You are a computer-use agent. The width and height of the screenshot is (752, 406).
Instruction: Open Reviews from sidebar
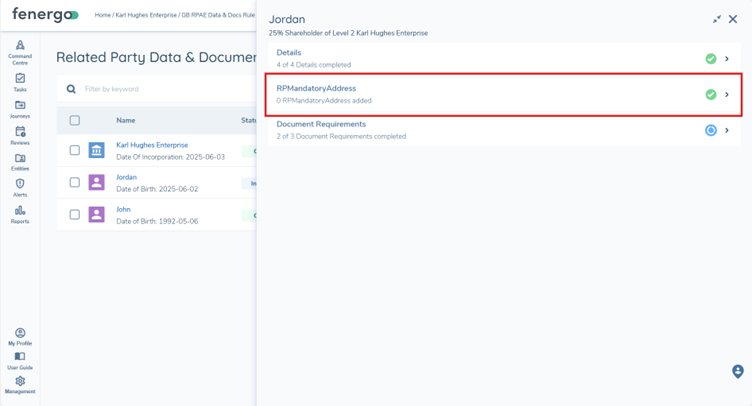pos(20,135)
